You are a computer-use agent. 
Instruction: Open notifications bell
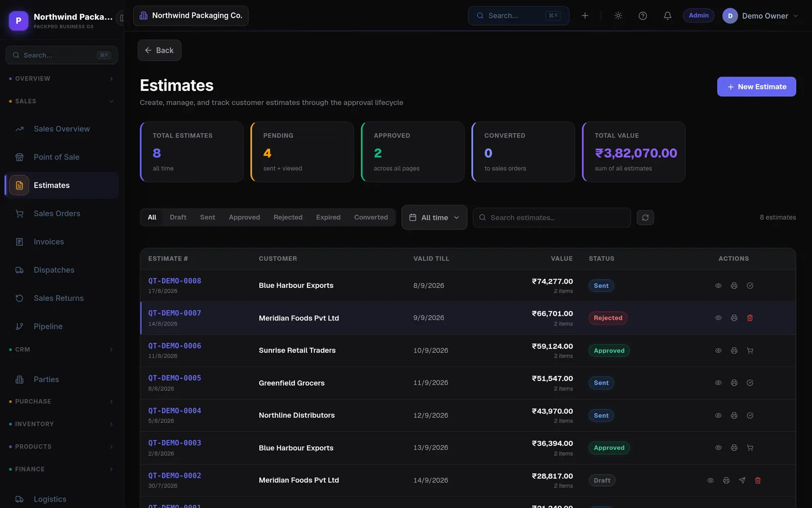667,16
